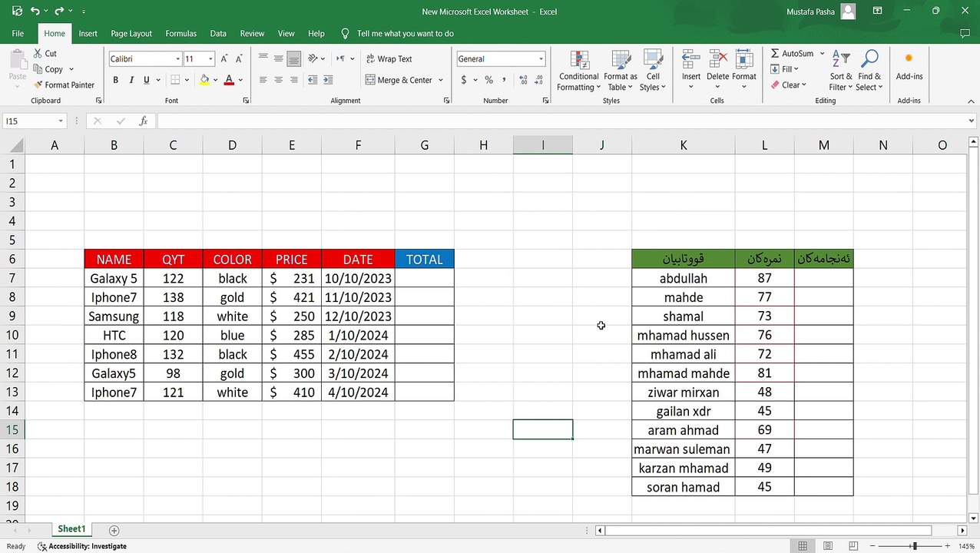
Task: Expand the AutoSum dropdown arrow
Action: pos(822,54)
